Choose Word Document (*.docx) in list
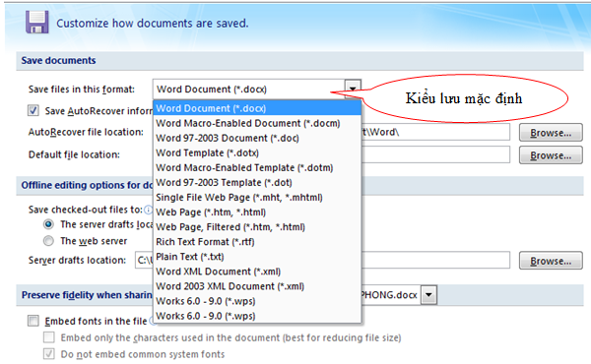The image size is (591, 364). point(257,108)
